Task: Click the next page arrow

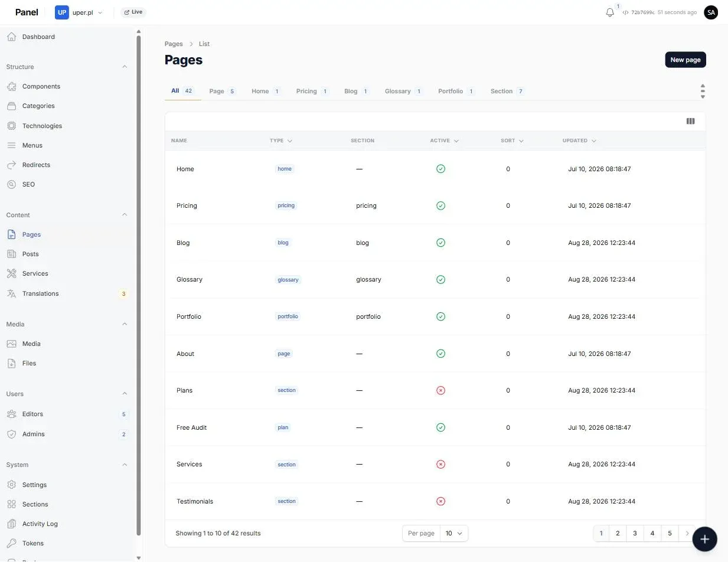Action: [687, 533]
